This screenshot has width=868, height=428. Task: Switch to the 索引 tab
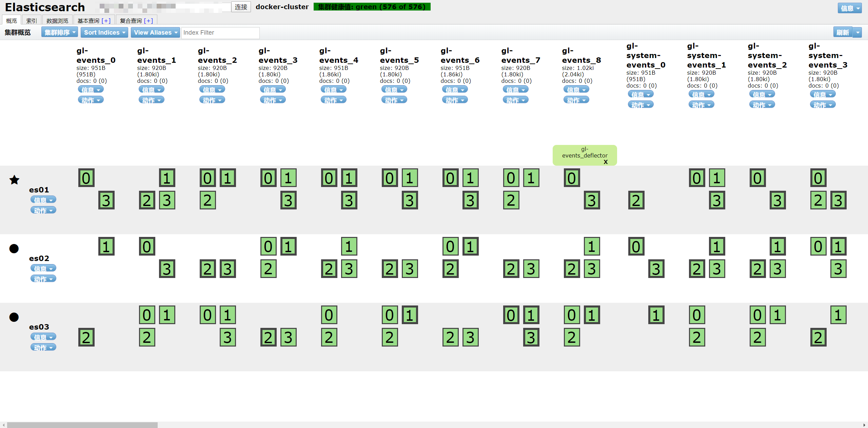click(31, 21)
